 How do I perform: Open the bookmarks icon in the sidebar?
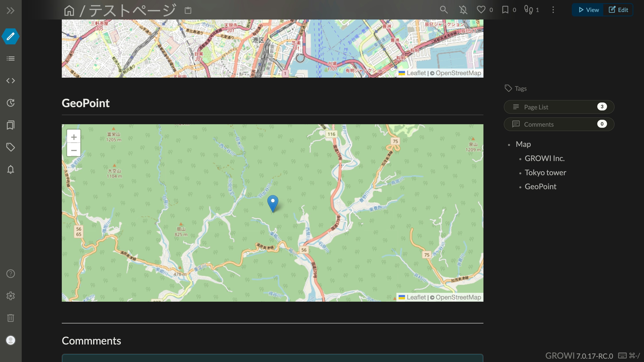click(x=10, y=125)
